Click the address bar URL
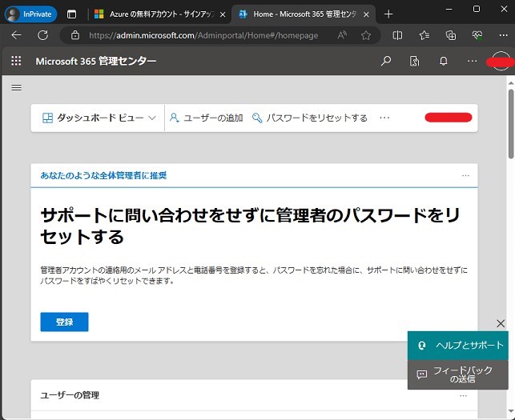This screenshot has height=420, width=515. click(x=203, y=35)
